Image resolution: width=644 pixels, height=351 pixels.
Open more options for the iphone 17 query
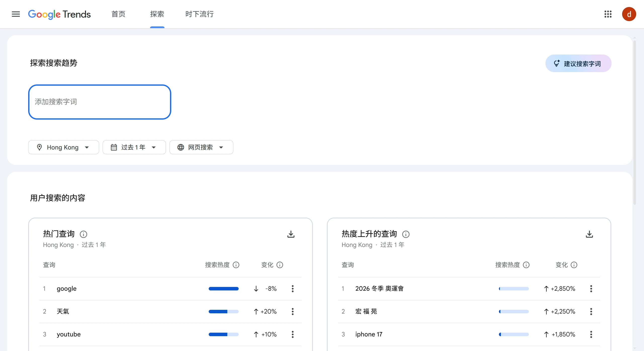591,334
